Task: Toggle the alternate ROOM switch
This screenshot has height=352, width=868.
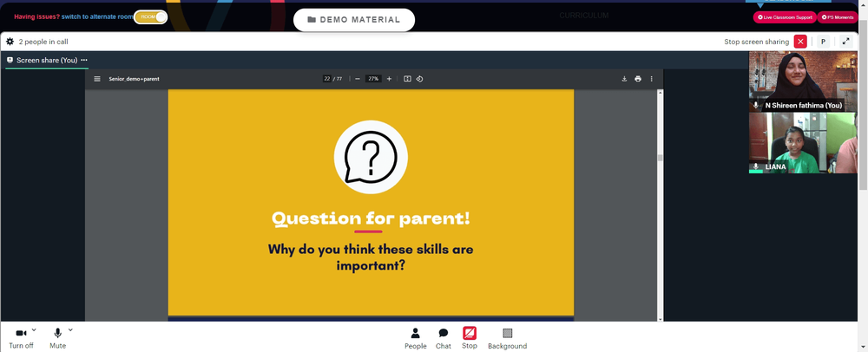Action: (150, 17)
